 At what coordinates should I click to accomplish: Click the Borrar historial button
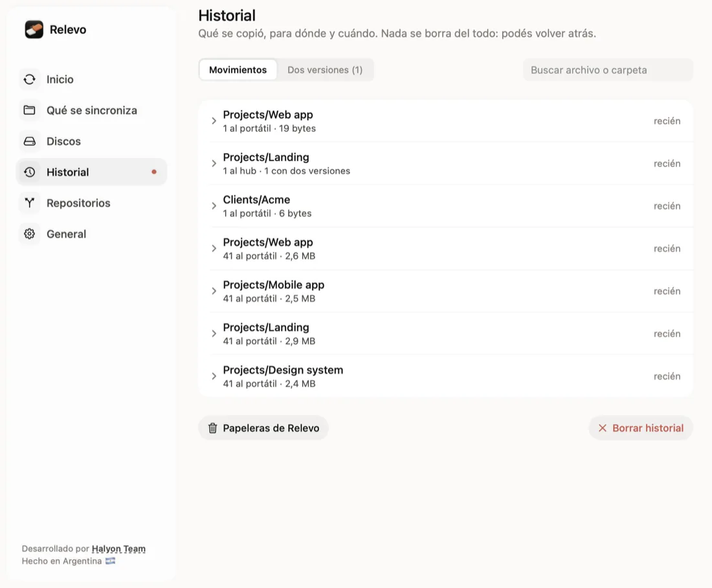(641, 428)
